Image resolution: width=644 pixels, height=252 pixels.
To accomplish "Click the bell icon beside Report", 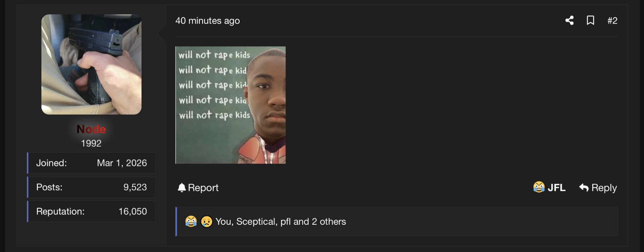I will pos(182,187).
